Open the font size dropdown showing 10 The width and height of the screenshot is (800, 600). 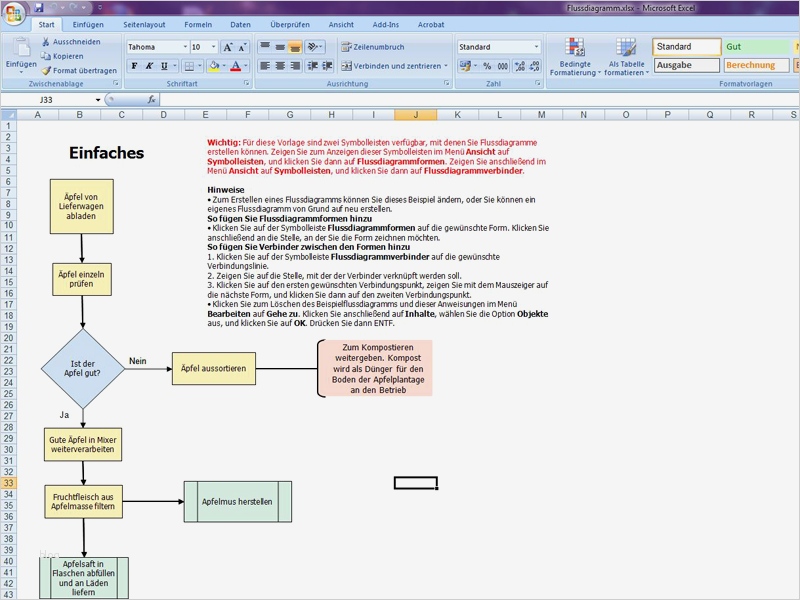pos(213,46)
